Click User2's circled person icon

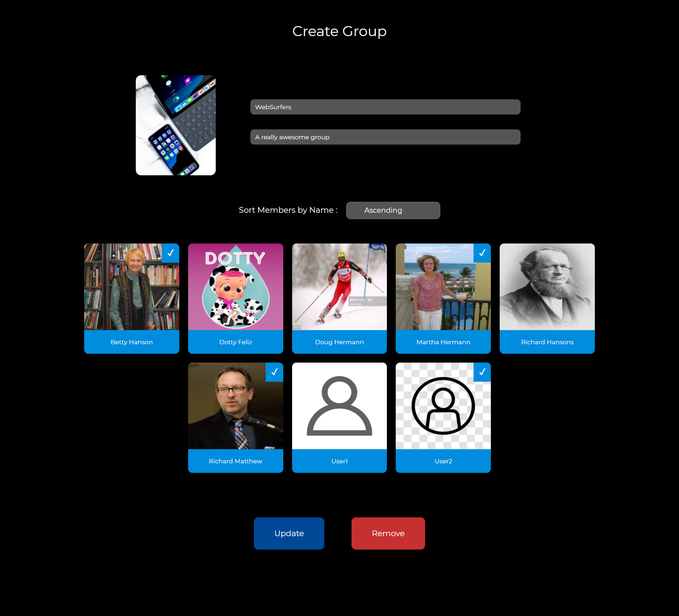[x=443, y=406]
